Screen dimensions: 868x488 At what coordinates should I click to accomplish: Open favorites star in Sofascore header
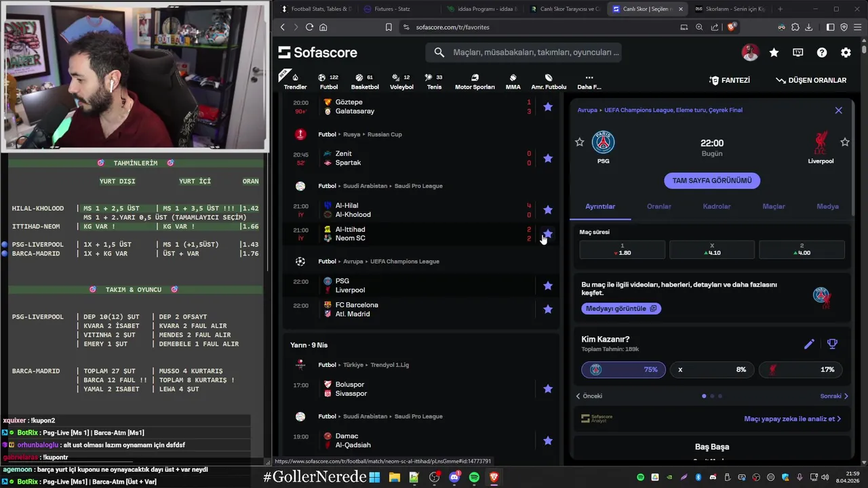[774, 52]
